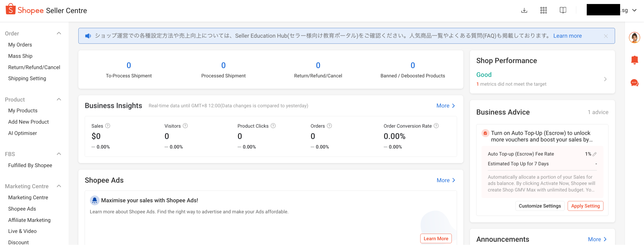The width and height of the screenshot is (644, 245).
Task: Click the Customize Settings button
Action: [540, 206]
